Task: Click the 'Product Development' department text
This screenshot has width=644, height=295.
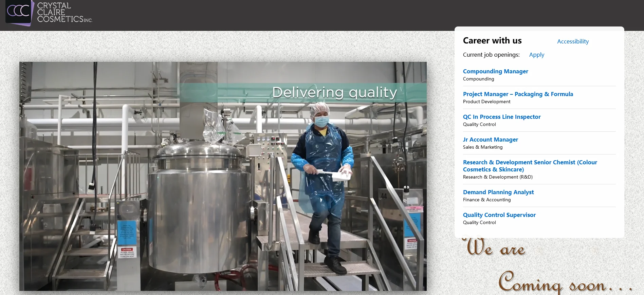Action: pyautogui.click(x=486, y=102)
